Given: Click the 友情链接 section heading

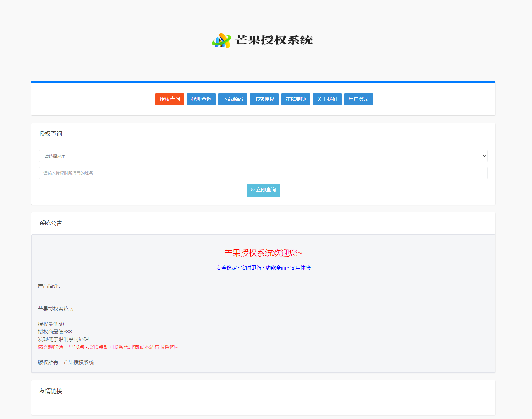Looking at the screenshot, I should [x=51, y=391].
